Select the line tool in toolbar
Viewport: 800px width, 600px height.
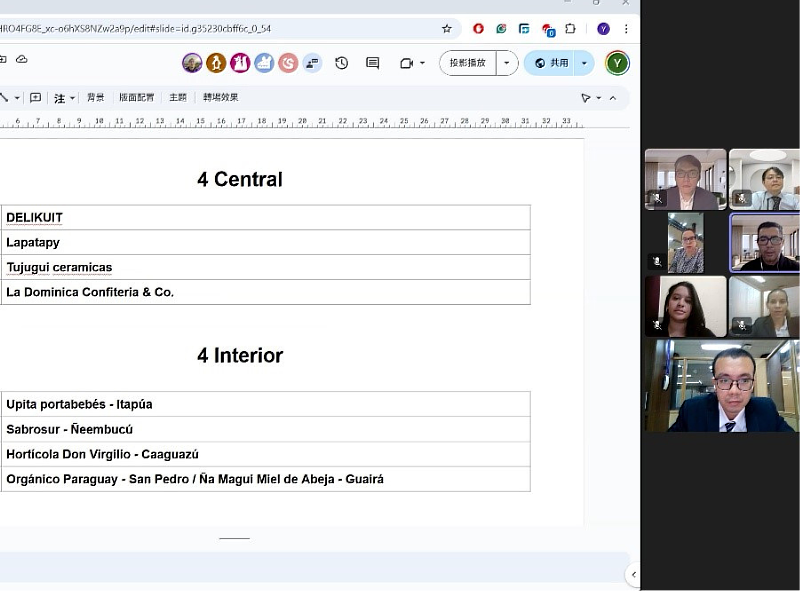click(4, 97)
